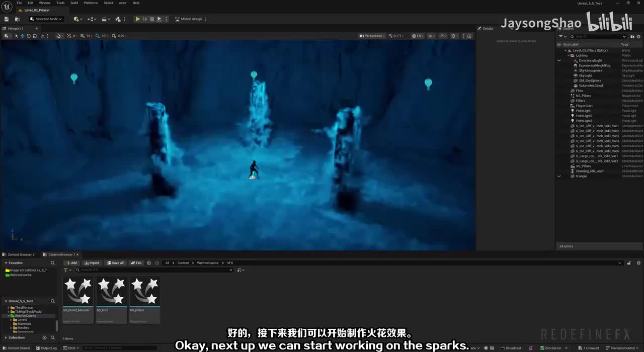Collapse the Unreal_5_5_Test tree section
The height and width of the screenshot is (352, 644).
[x=6, y=301]
